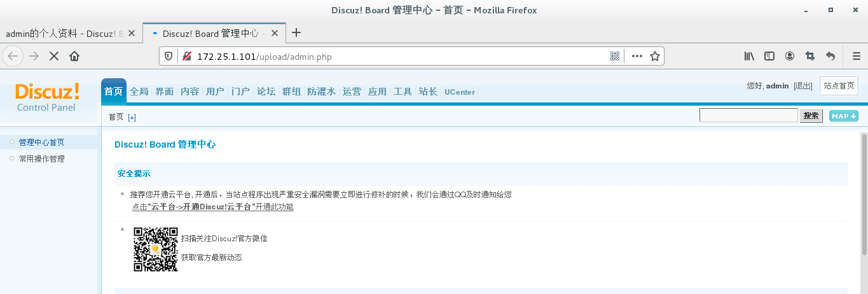Open page actions three-dot menu
The height and width of the screenshot is (294, 868).
point(637,56)
